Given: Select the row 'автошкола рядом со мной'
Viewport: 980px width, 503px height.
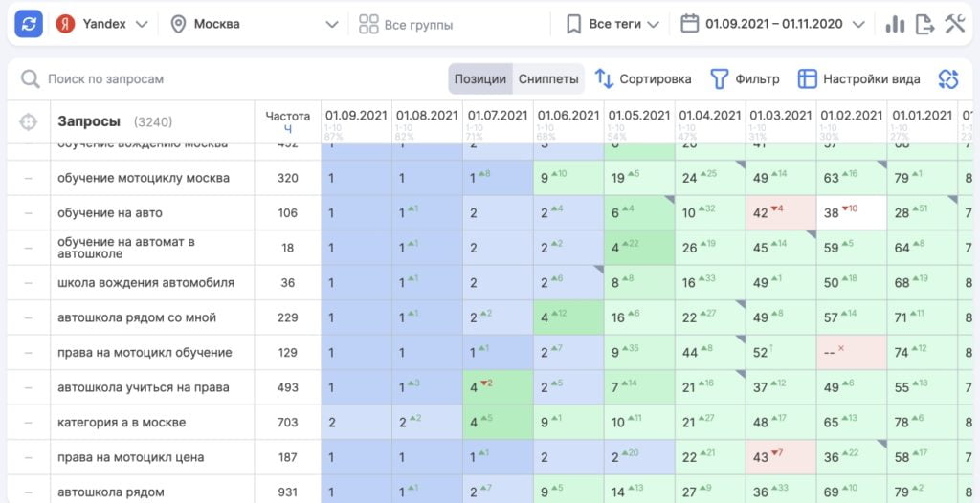Looking at the screenshot, I should pyautogui.click(x=137, y=317).
